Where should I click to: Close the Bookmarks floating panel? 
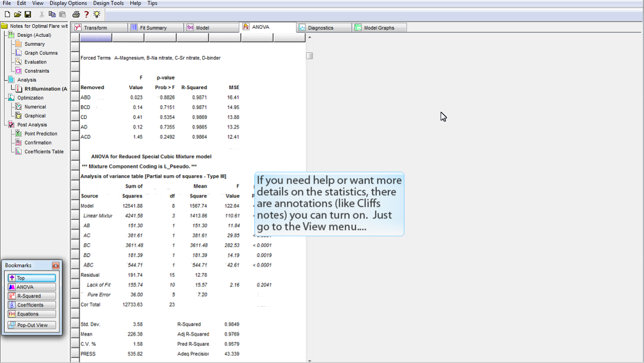click(x=55, y=265)
